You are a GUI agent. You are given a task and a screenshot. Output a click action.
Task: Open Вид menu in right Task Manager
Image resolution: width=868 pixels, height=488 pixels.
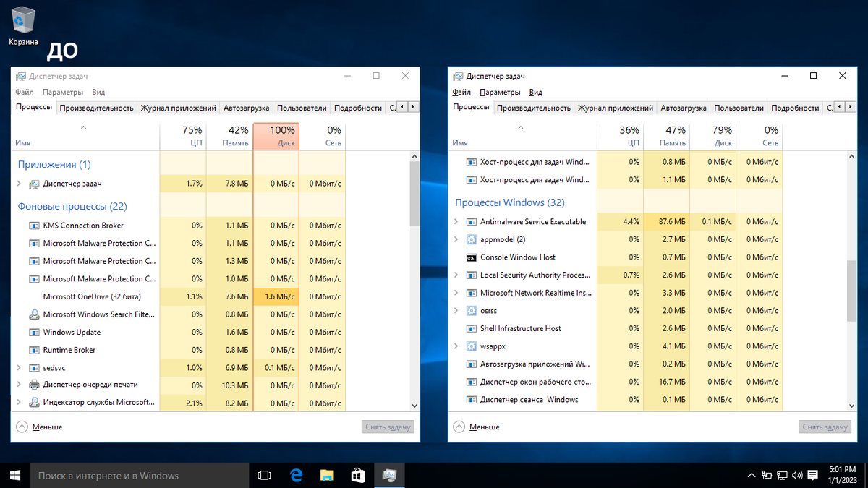pyautogui.click(x=536, y=93)
